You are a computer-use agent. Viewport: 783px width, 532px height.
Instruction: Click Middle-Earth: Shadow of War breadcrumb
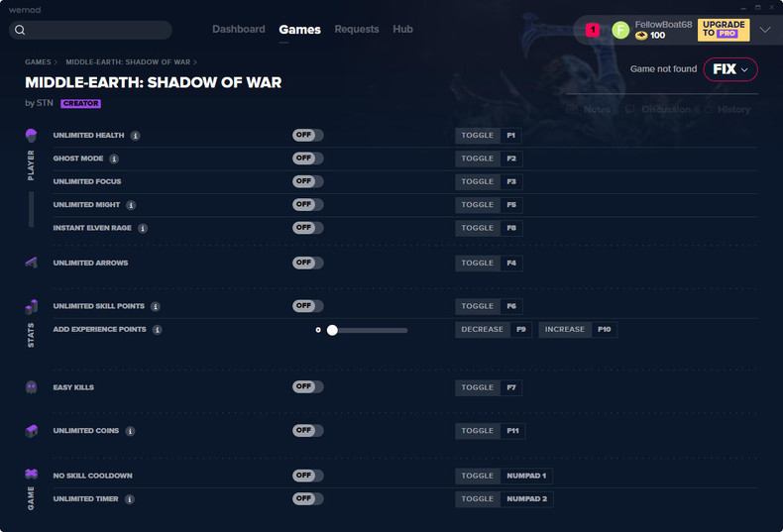click(x=128, y=62)
